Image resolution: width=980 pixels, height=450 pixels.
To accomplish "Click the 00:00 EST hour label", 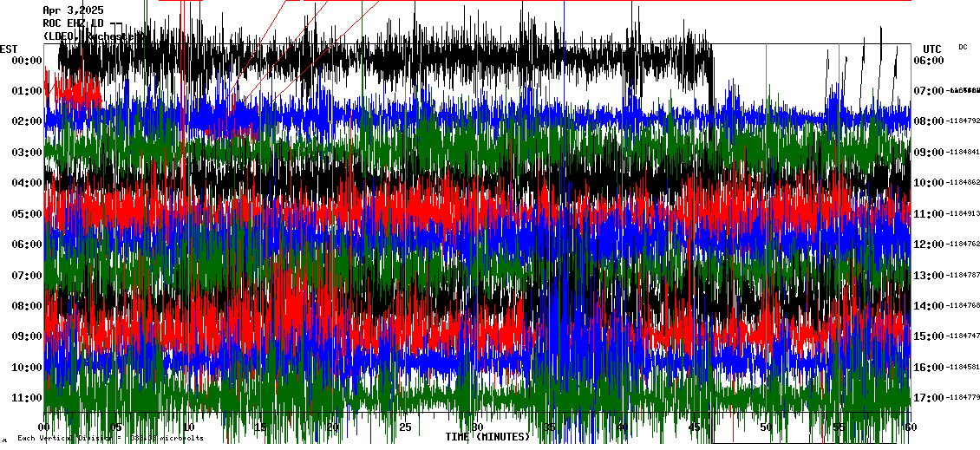I will tap(26, 61).
